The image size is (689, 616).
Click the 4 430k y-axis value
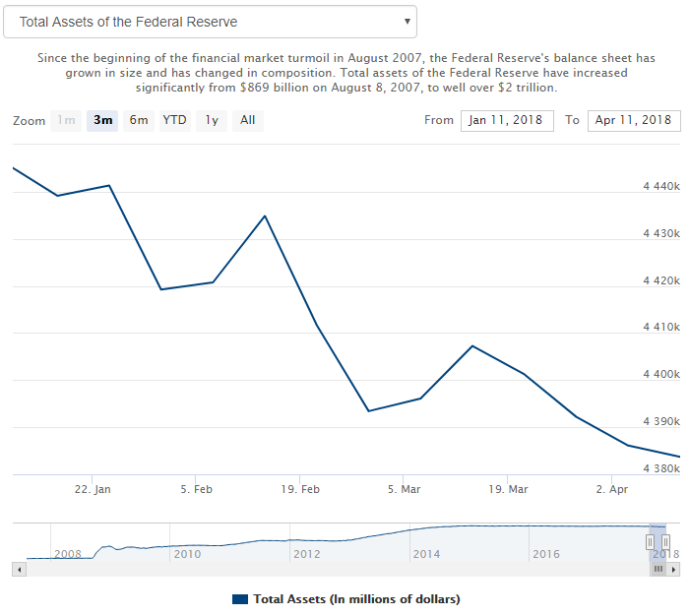(x=661, y=233)
